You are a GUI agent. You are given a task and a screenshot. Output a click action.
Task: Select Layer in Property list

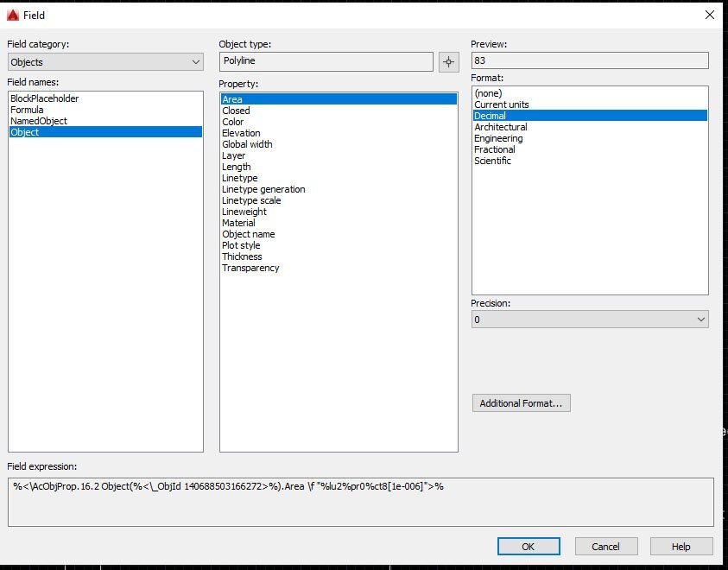(233, 155)
